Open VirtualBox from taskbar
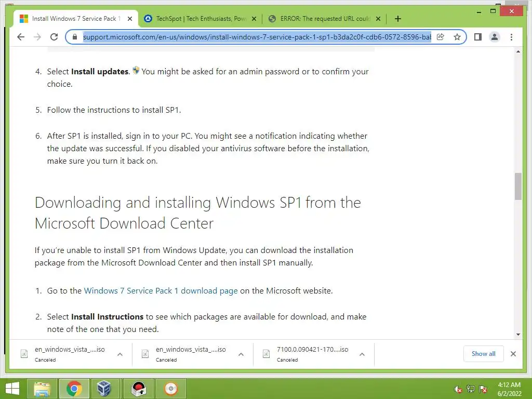 point(104,389)
